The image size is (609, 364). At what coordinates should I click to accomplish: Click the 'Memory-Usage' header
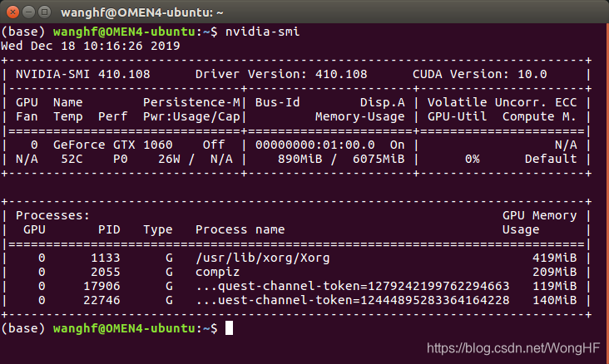(x=359, y=116)
